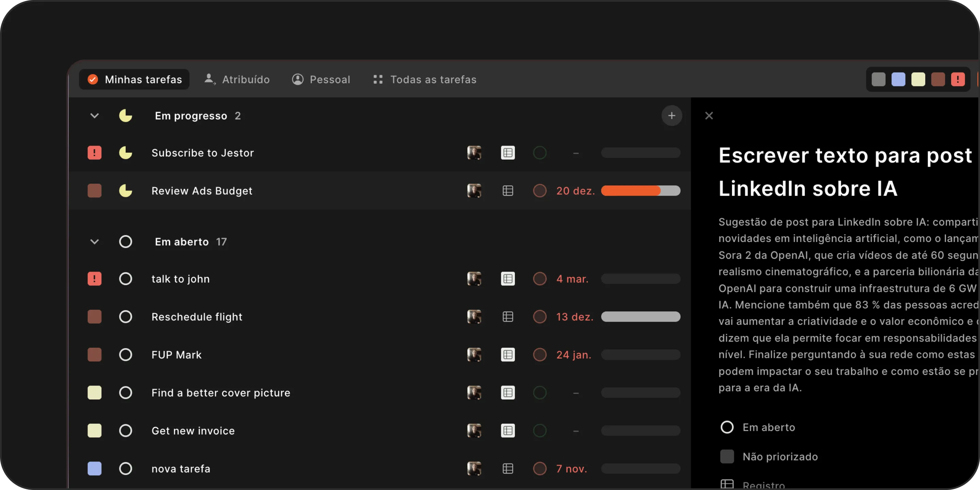The image size is (980, 490).
Task: Collapse the Em aberto group
Action: (x=94, y=242)
